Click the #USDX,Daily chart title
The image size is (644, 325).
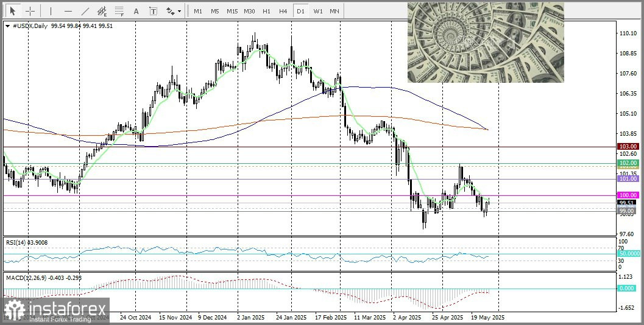30,26
